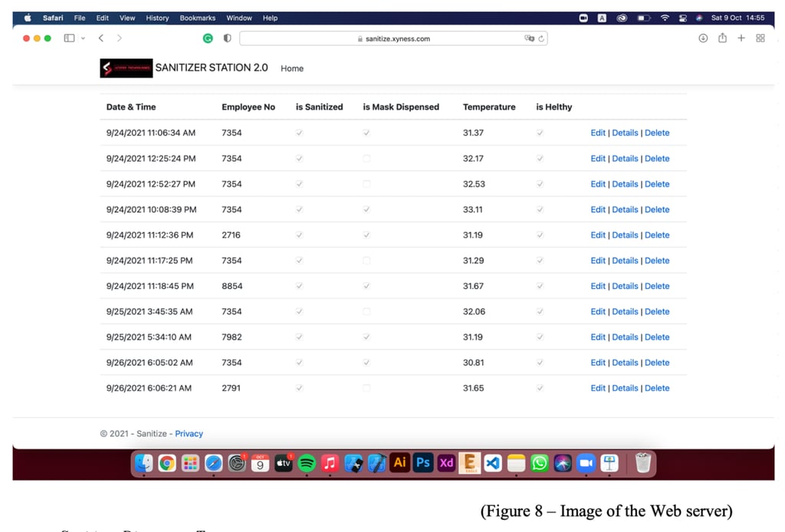Launch Adobe XD from the dock
This screenshot has height=532, width=785.
click(x=446, y=463)
